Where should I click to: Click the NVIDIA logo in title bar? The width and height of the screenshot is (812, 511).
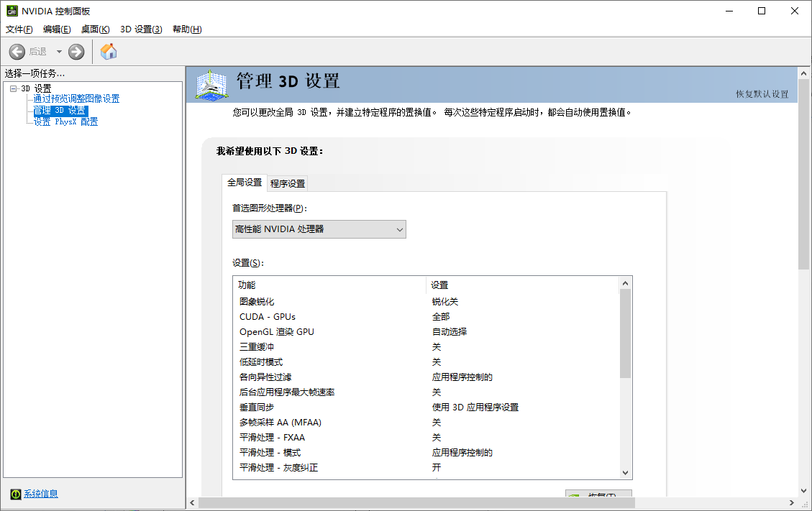point(11,11)
